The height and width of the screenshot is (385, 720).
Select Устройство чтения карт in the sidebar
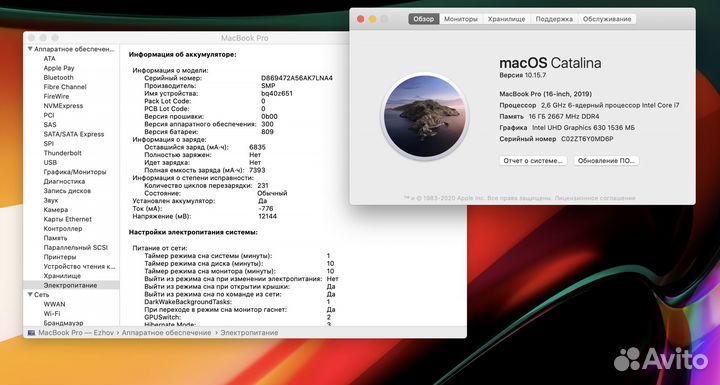(x=79, y=266)
